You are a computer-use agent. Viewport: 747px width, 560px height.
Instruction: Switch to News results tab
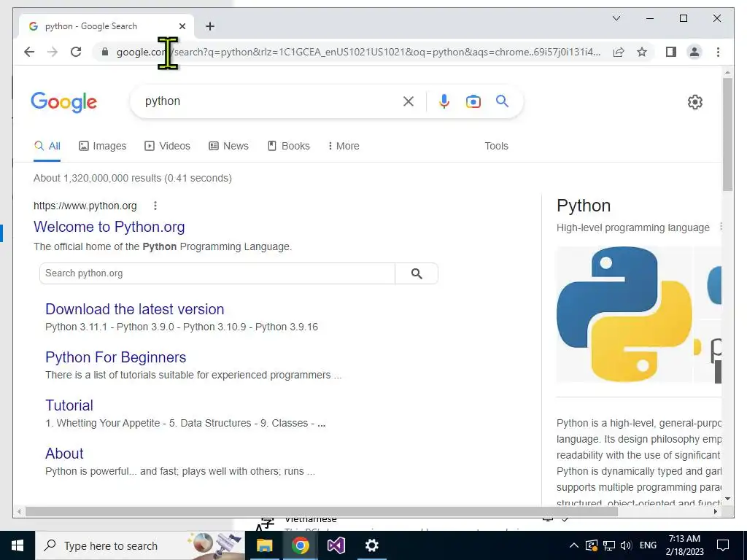coord(228,146)
